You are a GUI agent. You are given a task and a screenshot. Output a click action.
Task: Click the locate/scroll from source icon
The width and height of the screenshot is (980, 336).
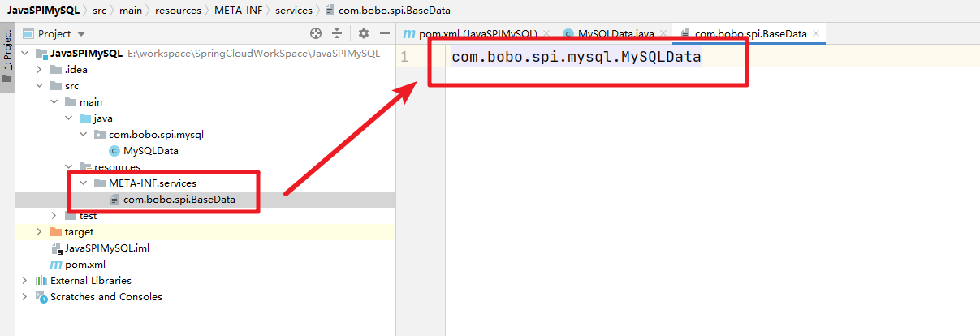click(316, 33)
